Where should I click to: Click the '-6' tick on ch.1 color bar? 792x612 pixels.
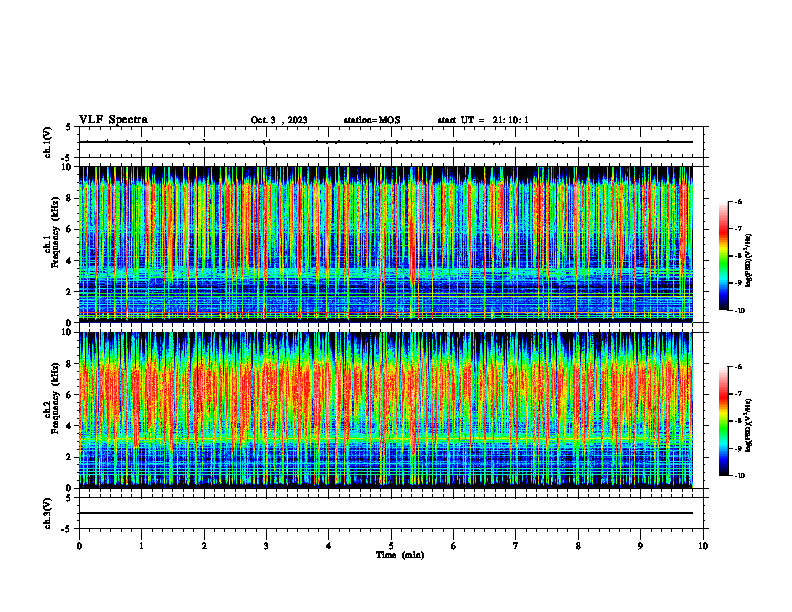tap(739, 201)
